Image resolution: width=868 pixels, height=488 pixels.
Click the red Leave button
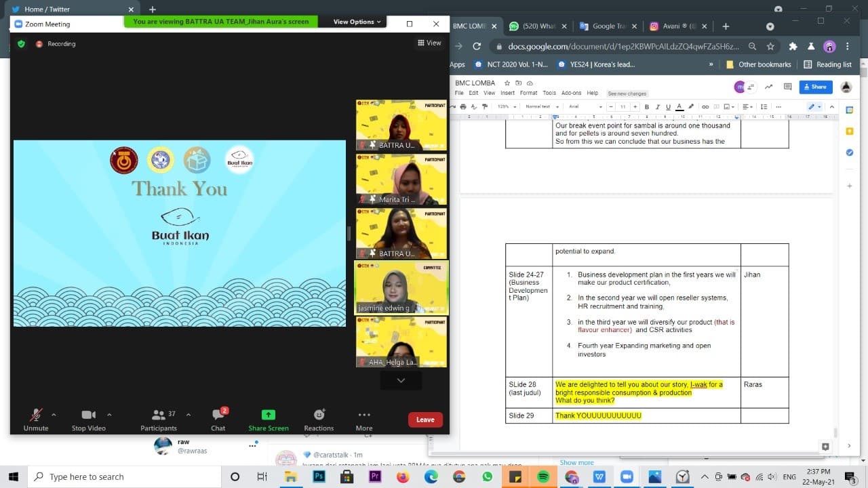(425, 420)
